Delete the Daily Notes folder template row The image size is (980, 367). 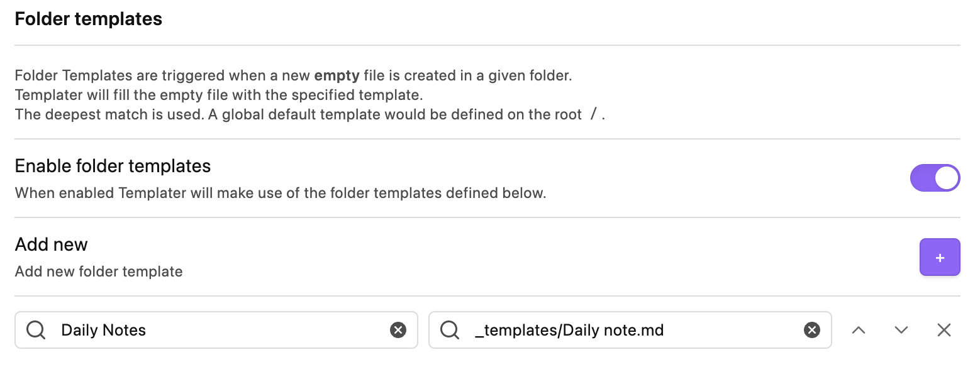click(x=944, y=330)
